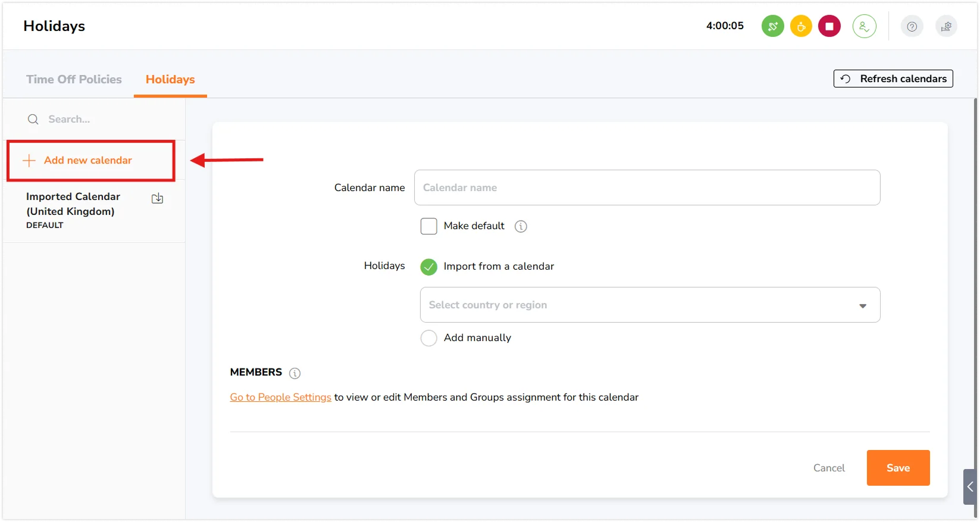This screenshot has height=522, width=980.
Task: Enable the Make default checkbox
Action: pyautogui.click(x=428, y=226)
